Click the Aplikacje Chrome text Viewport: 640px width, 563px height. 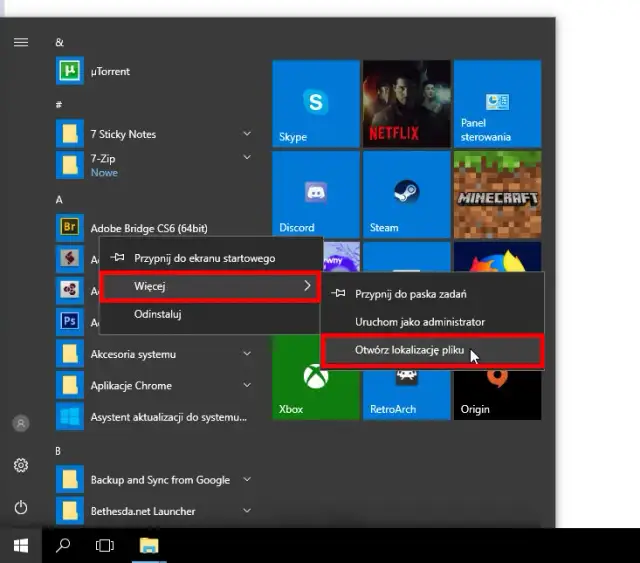[131, 386]
